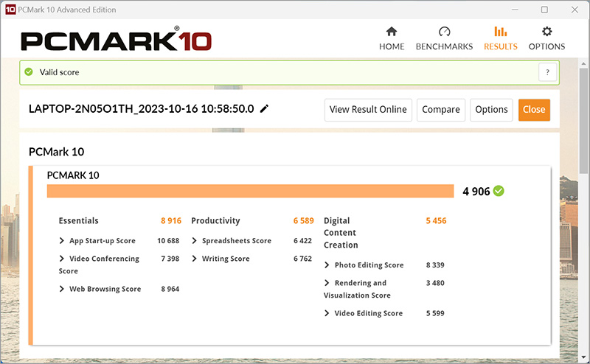Open OPTIONS tab label

(546, 46)
